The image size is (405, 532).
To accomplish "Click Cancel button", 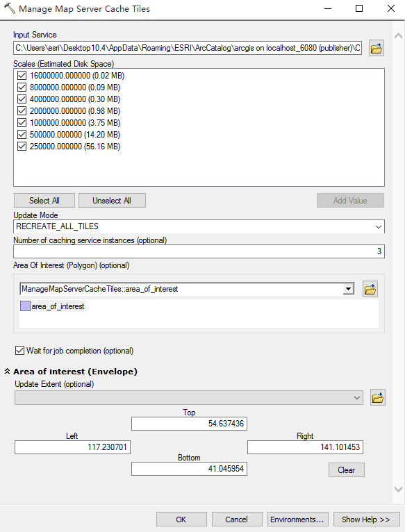I will (x=237, y=519).
